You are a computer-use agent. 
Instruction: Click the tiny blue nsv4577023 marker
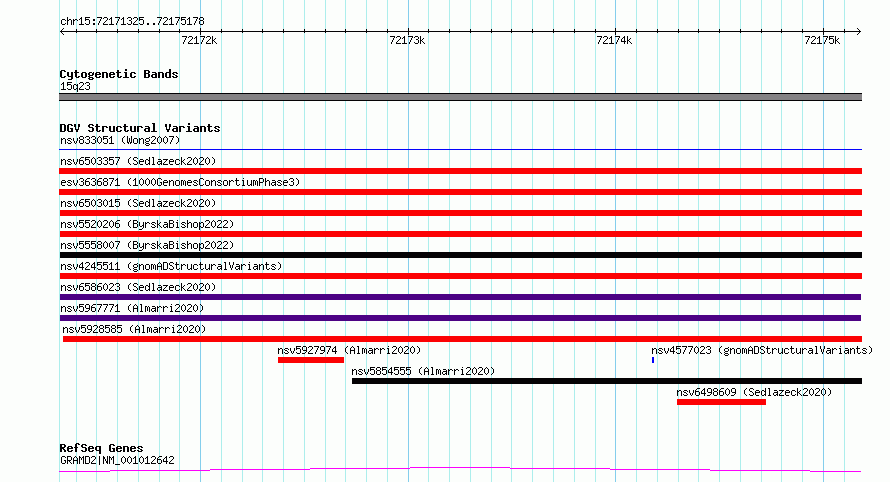click(x=653, y=360)
